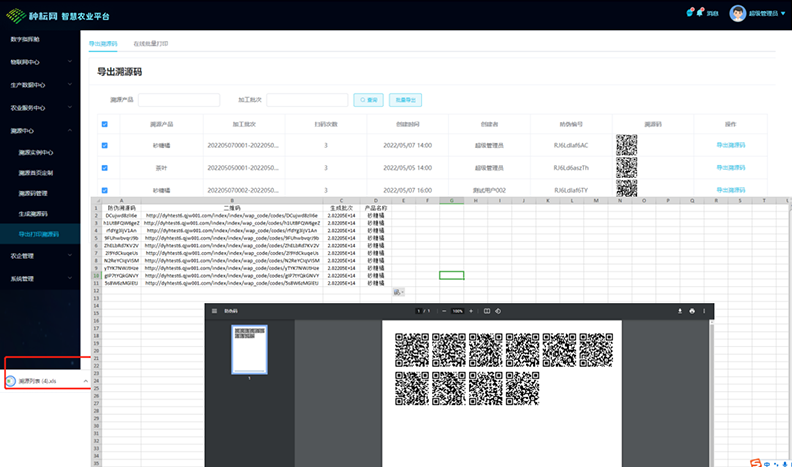Click the 溯源产品 search input field
The width and height of the screenshot is (792, 467).
pos(179,100)
